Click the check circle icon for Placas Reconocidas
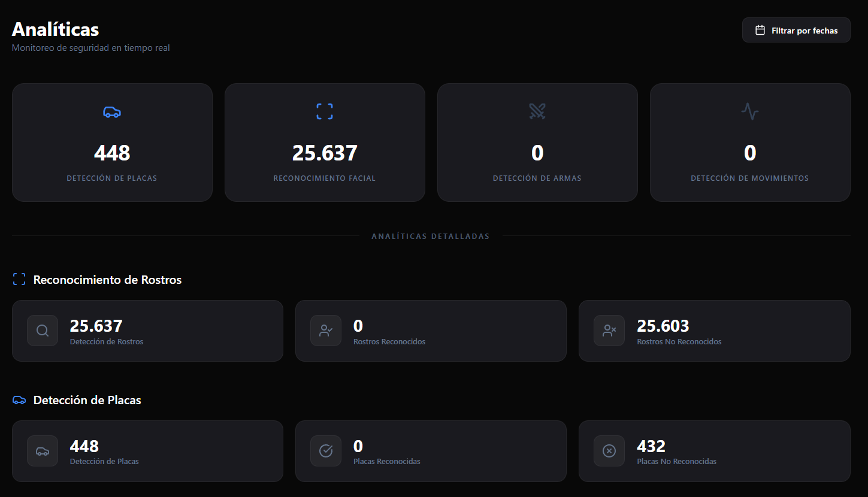868x497 pixels. pyautogui.click(x=326, y=451)
